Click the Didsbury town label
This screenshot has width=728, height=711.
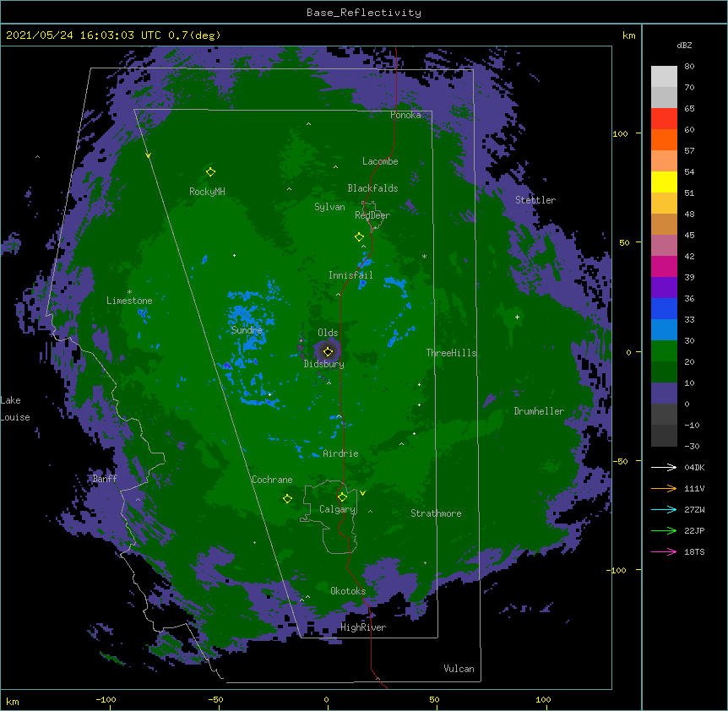click(324, 364)
